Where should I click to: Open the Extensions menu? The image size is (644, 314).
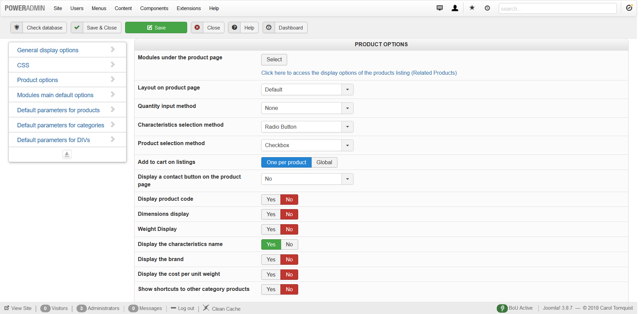pos(189,8)
